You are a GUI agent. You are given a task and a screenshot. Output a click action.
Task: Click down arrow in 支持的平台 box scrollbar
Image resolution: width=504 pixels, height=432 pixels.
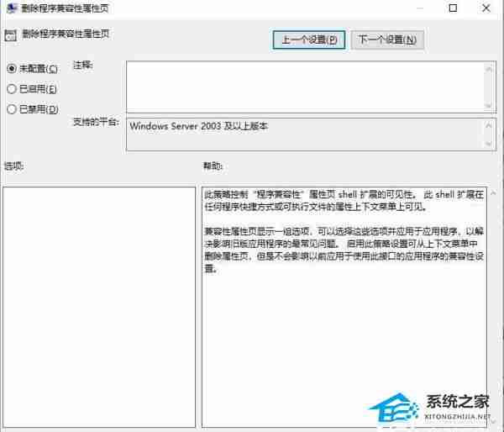pyautogui.click(x=489, y=144)
